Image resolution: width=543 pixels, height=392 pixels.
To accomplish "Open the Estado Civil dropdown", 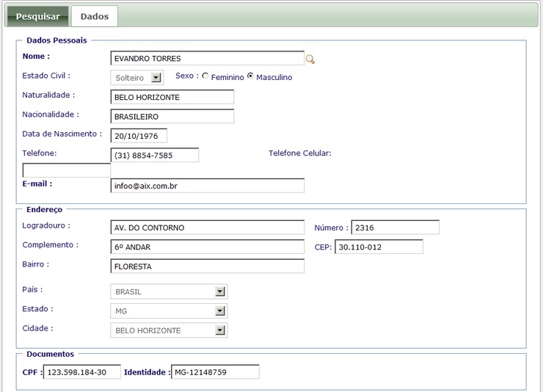I will [x=156, y=78].
